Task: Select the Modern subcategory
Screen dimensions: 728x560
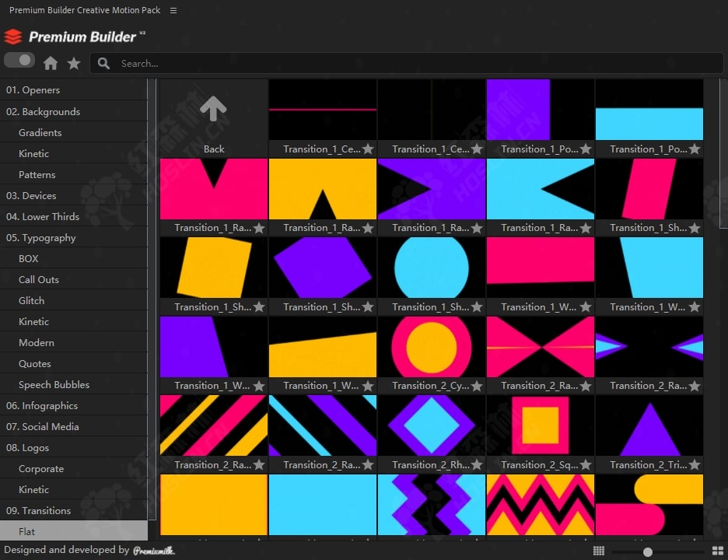Action: 74,343
